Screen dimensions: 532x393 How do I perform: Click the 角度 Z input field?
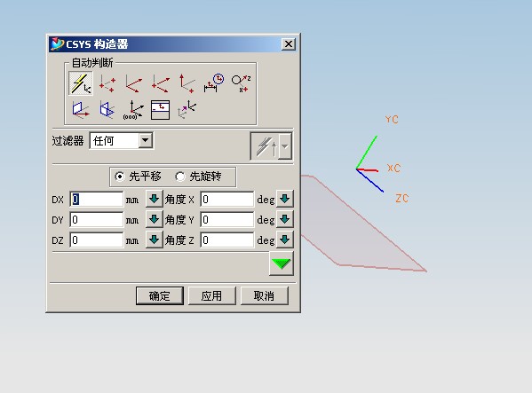tap(227, 240)
